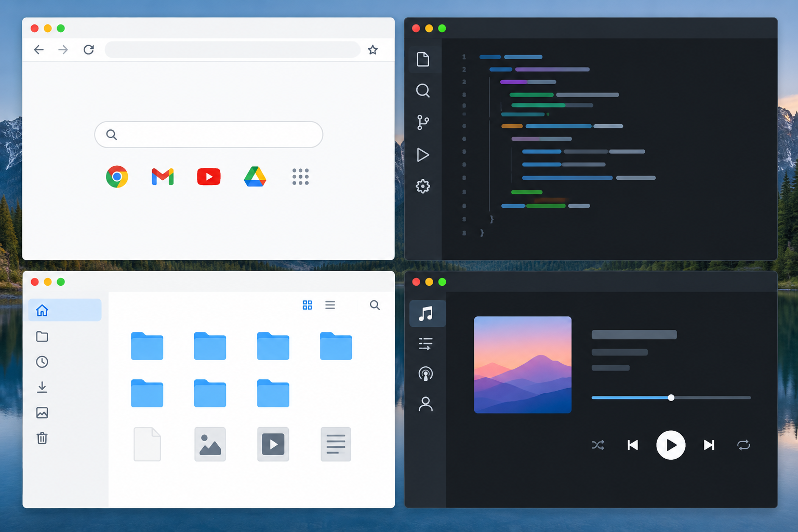Open the Music tab in the music player
Screen dimensions: 798x532
pos(428,313)
